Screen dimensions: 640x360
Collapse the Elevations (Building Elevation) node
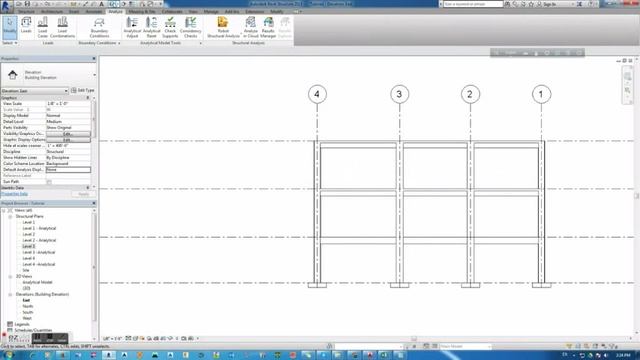(10, 294)
